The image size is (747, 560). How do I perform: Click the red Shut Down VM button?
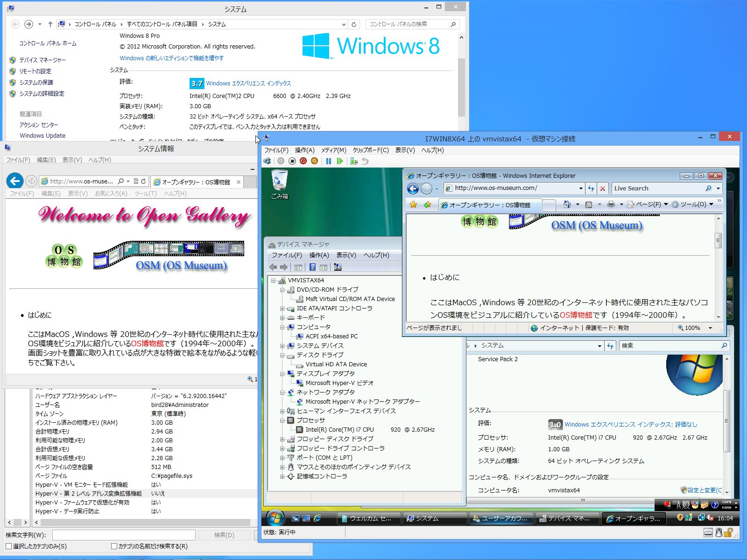tap(303, 161)
